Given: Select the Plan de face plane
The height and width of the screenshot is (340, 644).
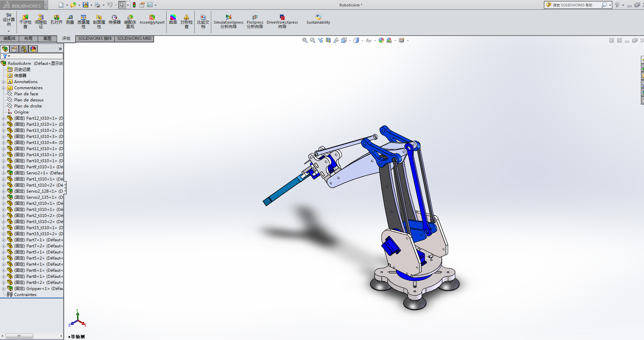Looking at the screenshot, I should click(x=26, y=94).
